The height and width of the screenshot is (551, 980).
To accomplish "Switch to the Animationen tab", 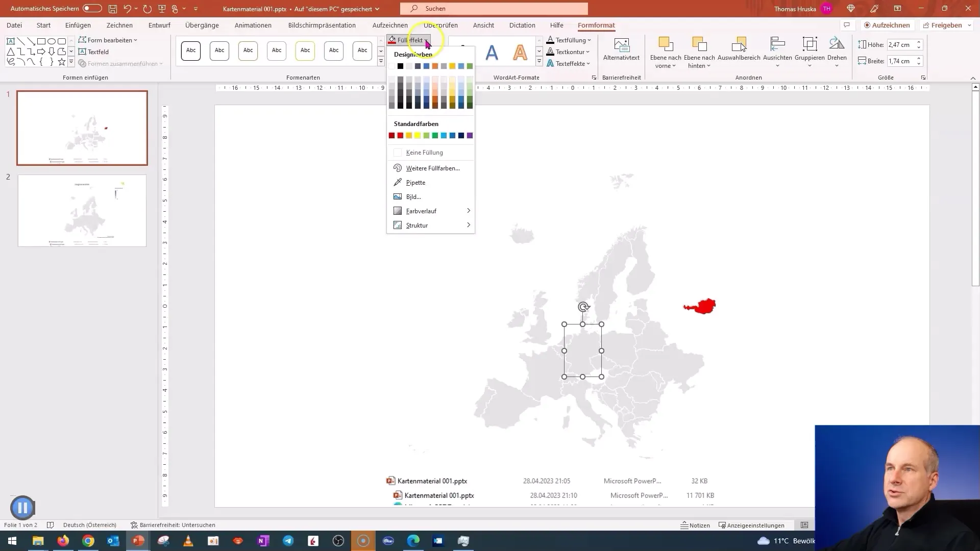I will pos(253,25).
